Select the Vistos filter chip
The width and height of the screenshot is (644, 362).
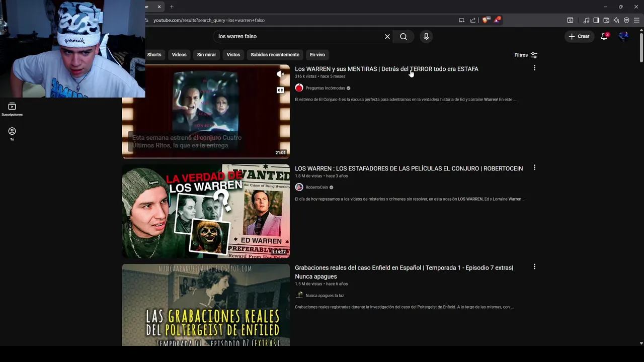233,55
